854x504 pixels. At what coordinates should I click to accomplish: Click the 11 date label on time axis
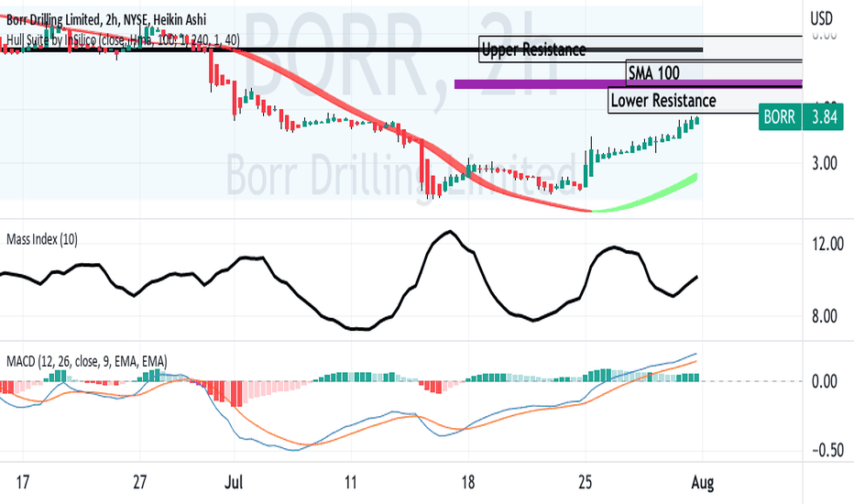(351, 482)
